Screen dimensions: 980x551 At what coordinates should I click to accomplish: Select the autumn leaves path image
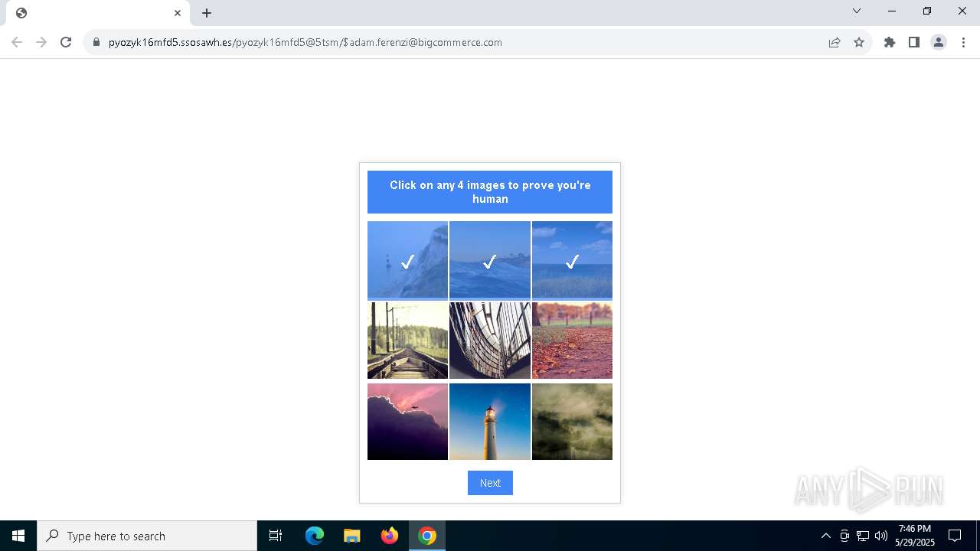572,341
